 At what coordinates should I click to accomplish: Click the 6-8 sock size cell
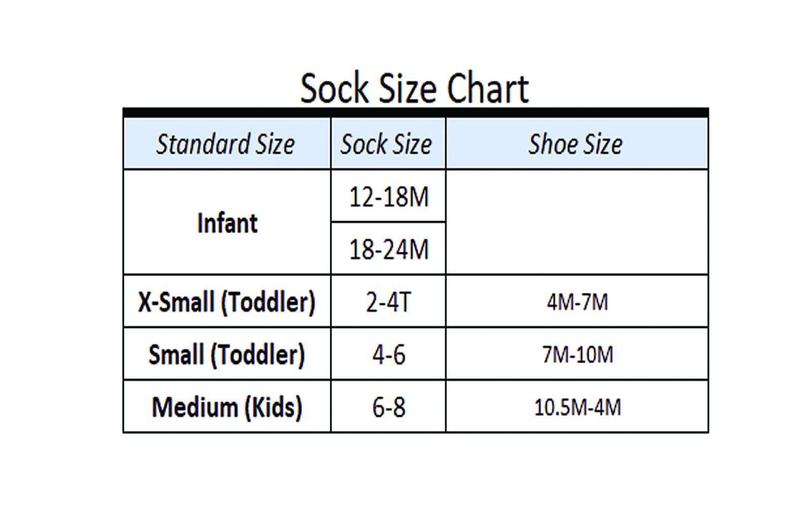tap(388, 406)
